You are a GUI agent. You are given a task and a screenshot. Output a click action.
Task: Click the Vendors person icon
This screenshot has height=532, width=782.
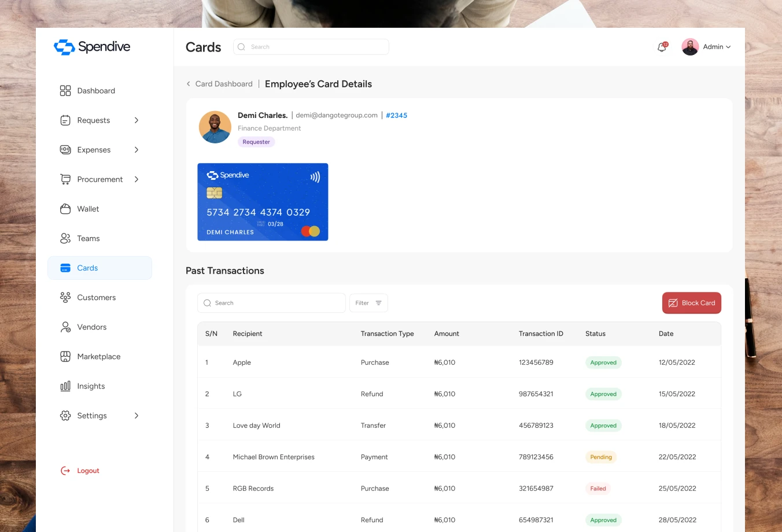coord(65,327)
